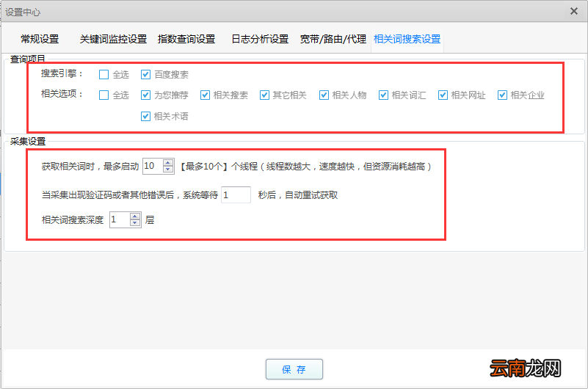
Task: Click the 【最多10个】 hint text
Action: coord(204,167)
